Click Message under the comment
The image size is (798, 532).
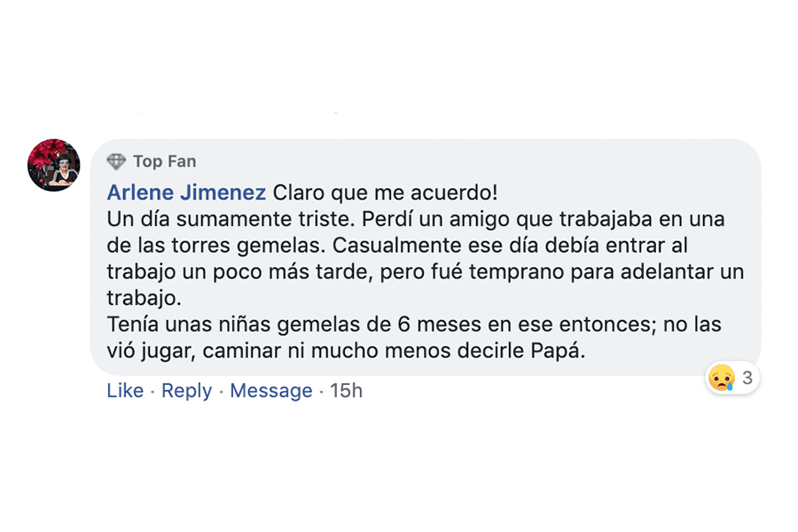tap(271, 391)
